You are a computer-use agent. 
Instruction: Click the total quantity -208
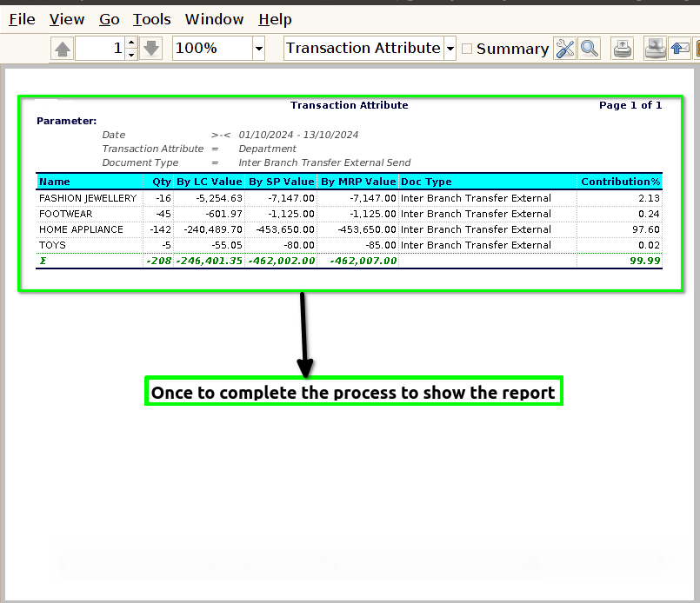coord(159,261)
